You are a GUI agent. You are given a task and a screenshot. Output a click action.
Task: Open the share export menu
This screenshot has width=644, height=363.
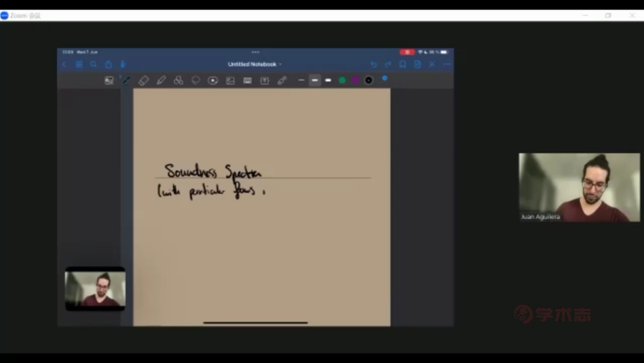(108, 65)
